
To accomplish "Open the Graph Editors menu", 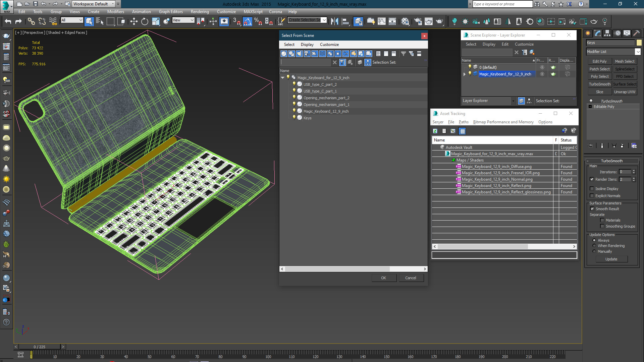I will click(x=171, y=11).
